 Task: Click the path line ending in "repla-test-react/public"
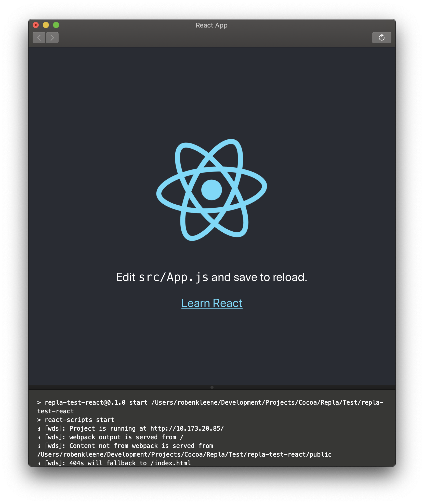click(x=184, y=454)
